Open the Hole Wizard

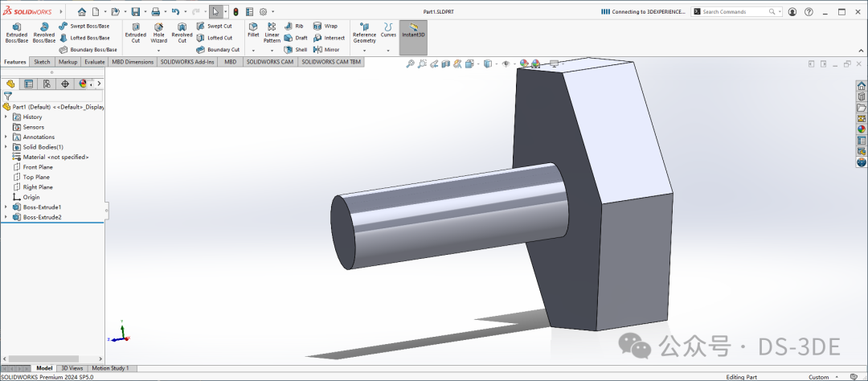[159, 33]
